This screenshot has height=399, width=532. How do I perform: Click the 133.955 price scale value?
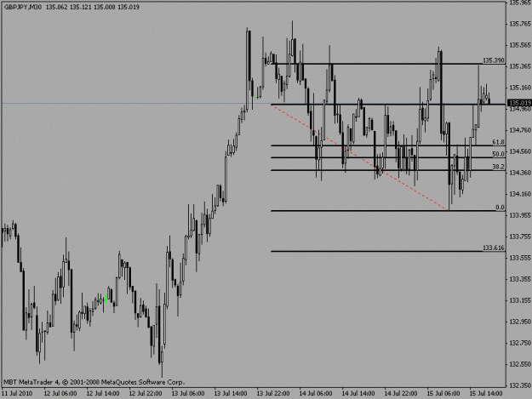point(520,215)
